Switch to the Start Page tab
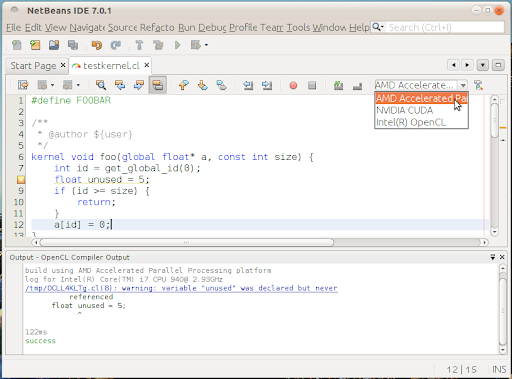 click(x=33, y=66)
